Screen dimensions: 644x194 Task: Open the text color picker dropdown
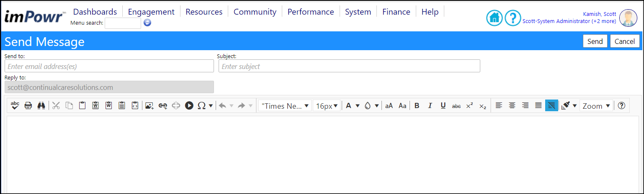click(353, 106)
